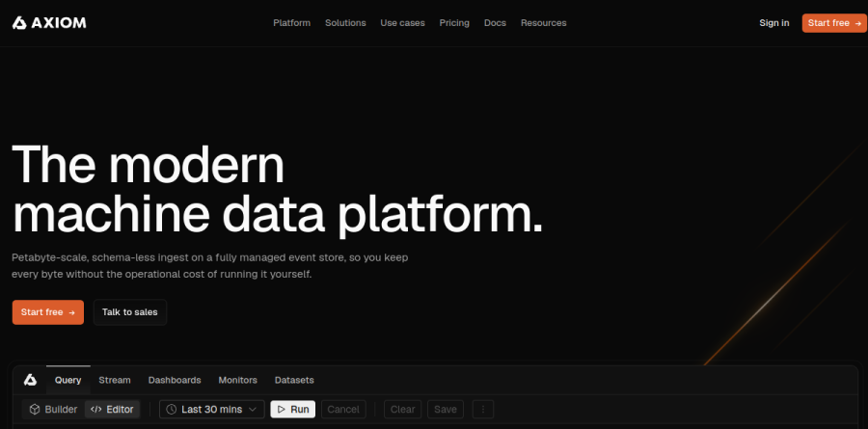868x429 pixels.
Task: Click the Talk to sales button
Action: tap(130, 312)
